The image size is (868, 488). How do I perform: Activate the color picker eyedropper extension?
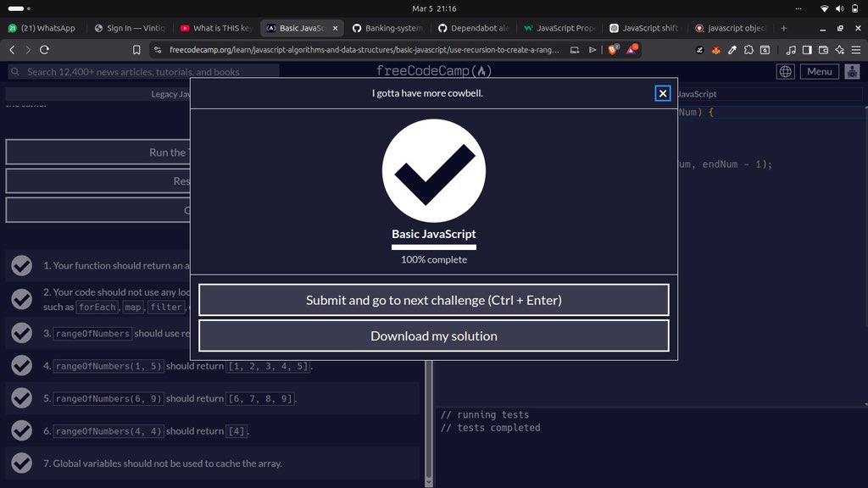click(x=732, y=50)
